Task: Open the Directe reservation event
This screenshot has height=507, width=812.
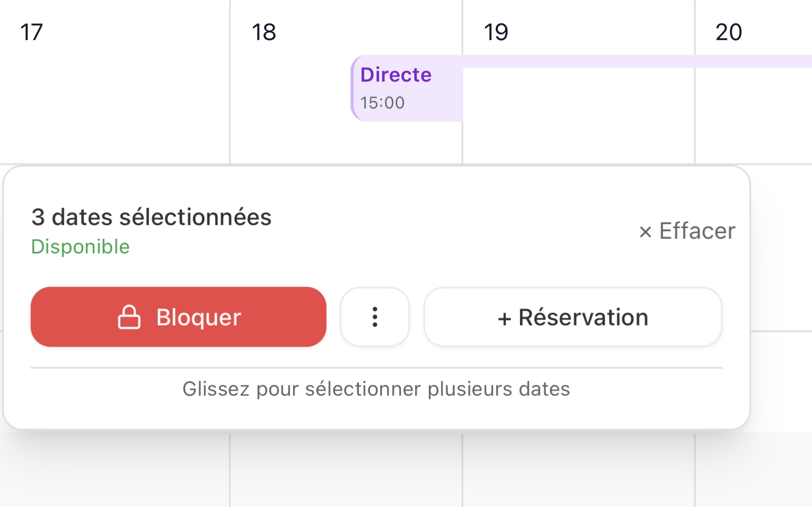Action: tap(396, 75)
